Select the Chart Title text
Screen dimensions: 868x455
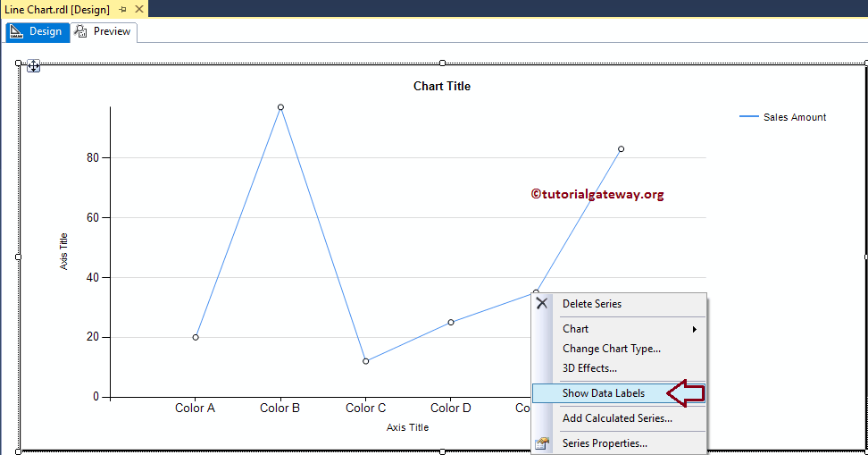(442, 86)
